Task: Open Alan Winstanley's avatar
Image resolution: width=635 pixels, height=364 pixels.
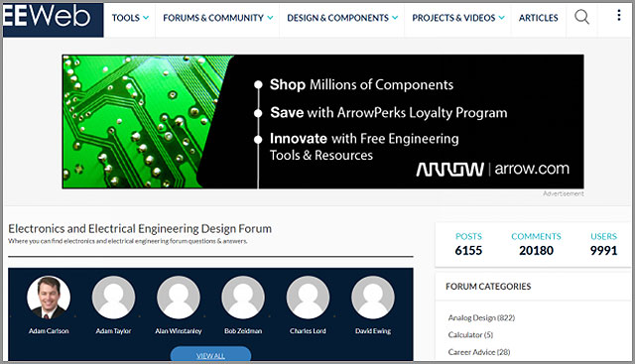Action: pyautogui.click(x=179, y=298)
